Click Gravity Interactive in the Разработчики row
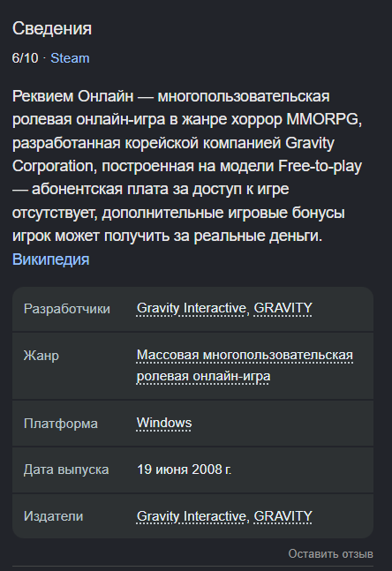The image size is (392, 571). [x=192, y=308]
